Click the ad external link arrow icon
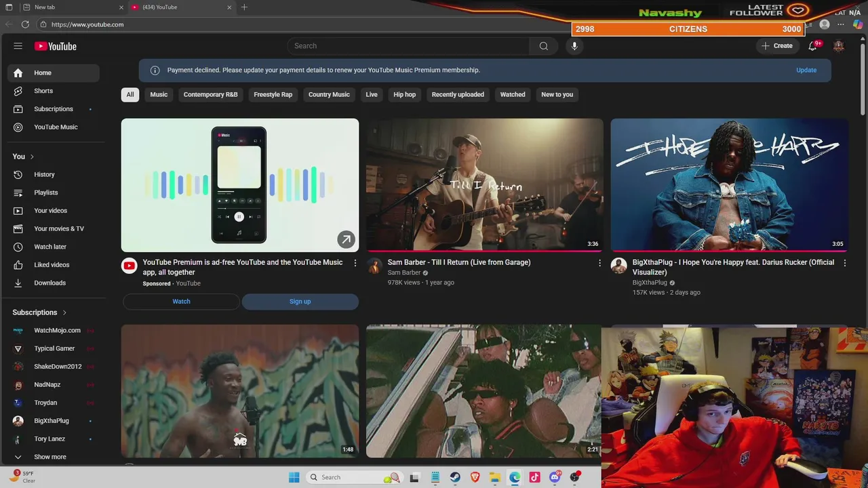The height and width of the screenshot is (488, 868). 346,239
